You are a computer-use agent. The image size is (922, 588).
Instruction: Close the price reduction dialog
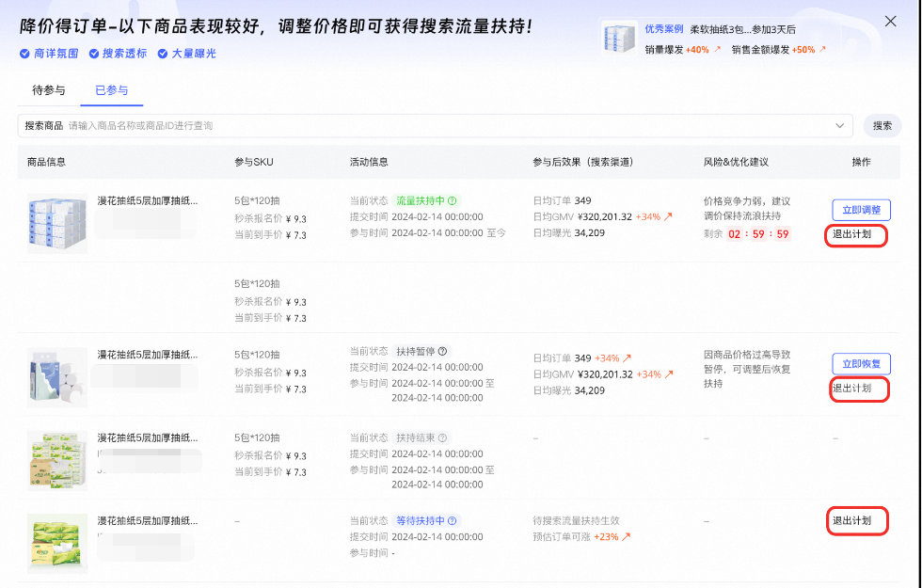pyautogui.click(x=890, y=21)
